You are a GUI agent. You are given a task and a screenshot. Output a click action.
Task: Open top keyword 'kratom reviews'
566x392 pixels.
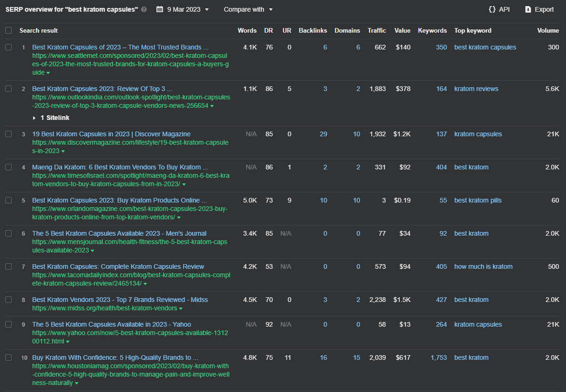pos(476,89)
